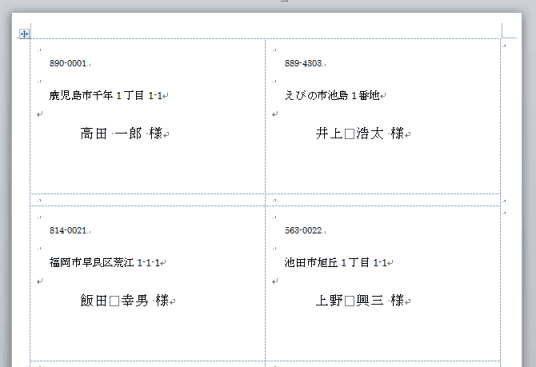Click blank area below 高田 一郎 様 label

point(148,167)
